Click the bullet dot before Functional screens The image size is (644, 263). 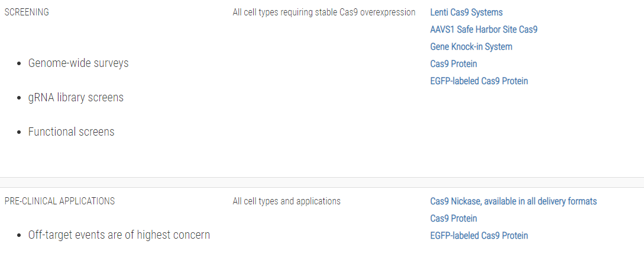pos(20,132)
